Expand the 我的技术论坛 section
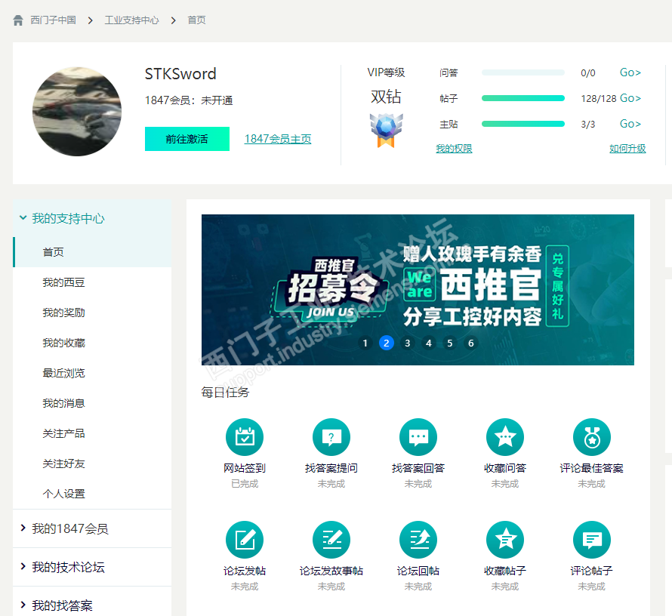 click(92, 567)
